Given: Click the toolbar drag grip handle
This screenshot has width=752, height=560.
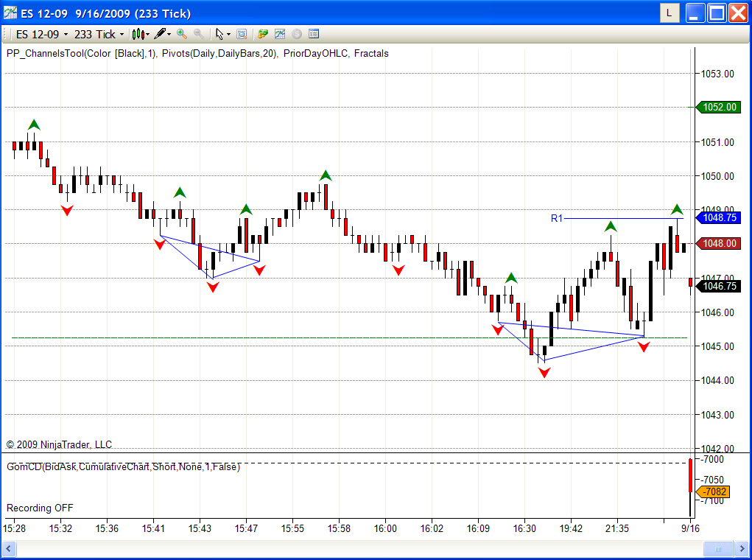Looking at the screenshot, I should tap(6, 35).
